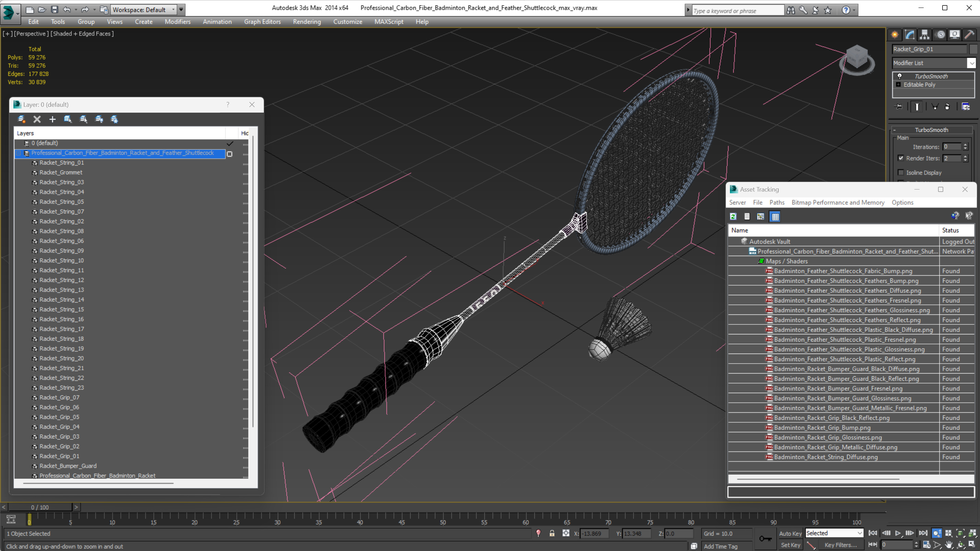This screenshot has height=551, width=980.
Task: Refresh the Asset Tracking list
Action: [733, 216]
